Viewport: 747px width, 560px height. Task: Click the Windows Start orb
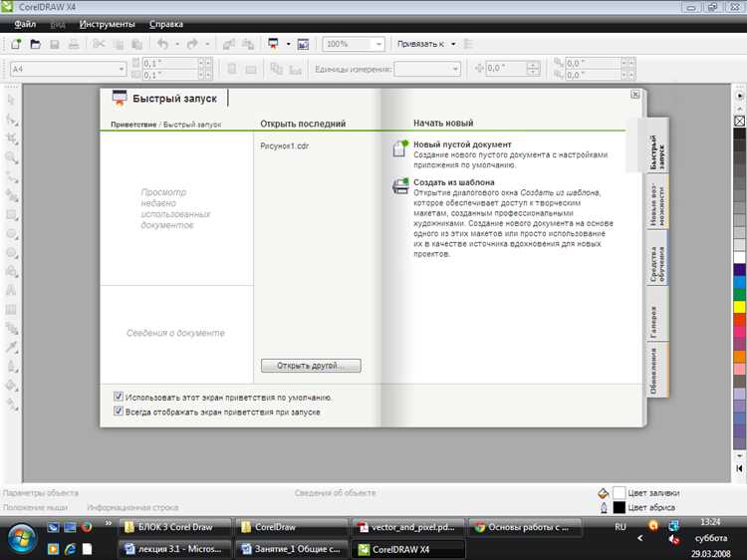21,538
